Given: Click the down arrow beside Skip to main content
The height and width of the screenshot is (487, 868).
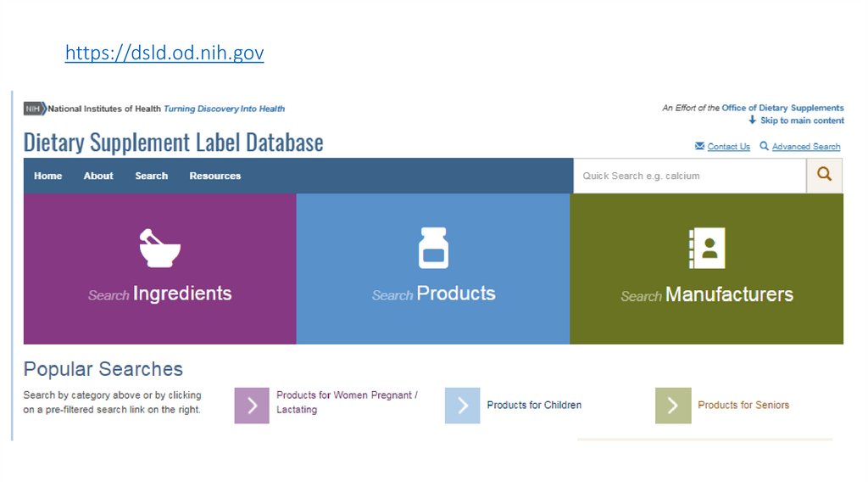Looking at the screenshot, I should coord(753,120).
